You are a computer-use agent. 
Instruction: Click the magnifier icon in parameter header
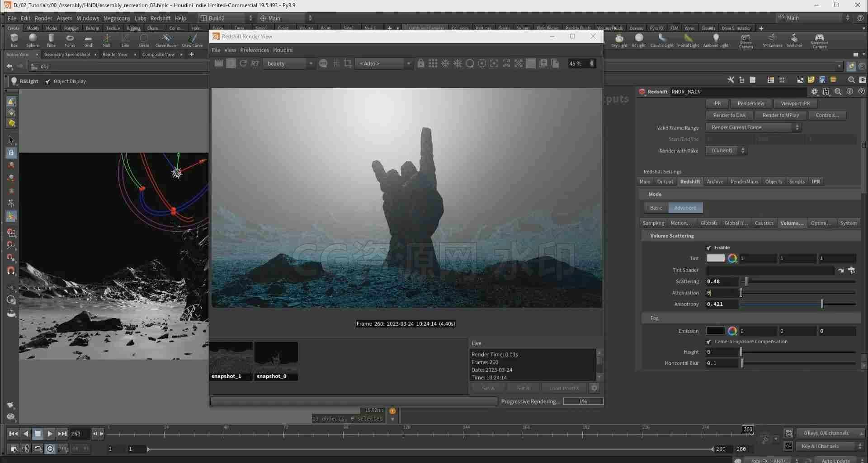pos(838,92)
